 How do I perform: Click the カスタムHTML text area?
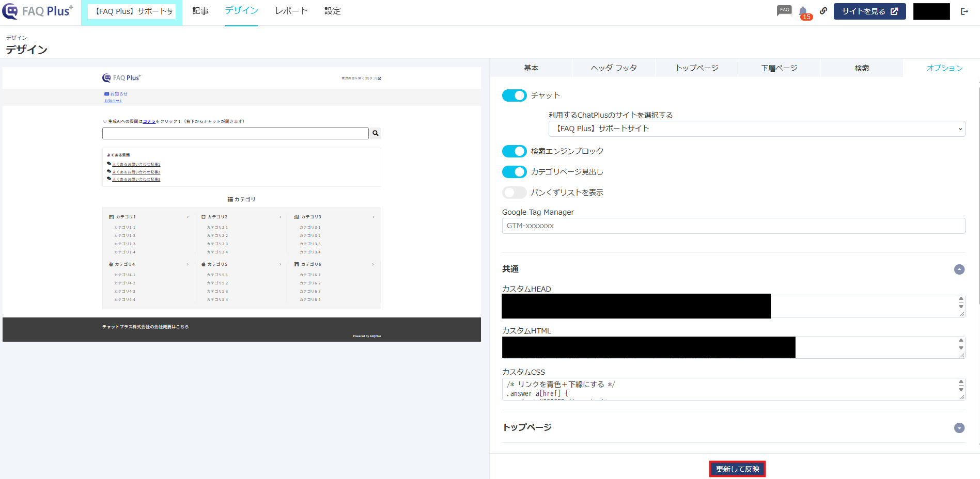pyautogui.click(x=734, y=347)
